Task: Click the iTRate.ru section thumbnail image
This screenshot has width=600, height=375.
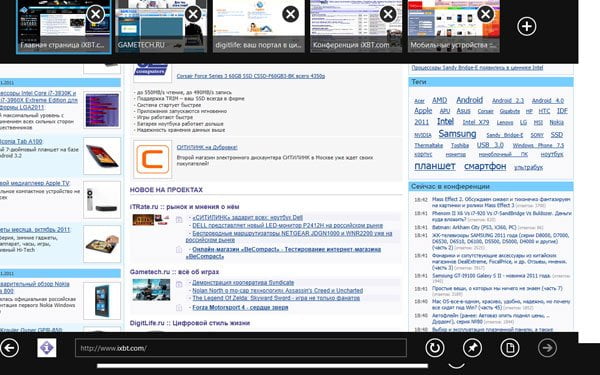Action: pos(151,220)
